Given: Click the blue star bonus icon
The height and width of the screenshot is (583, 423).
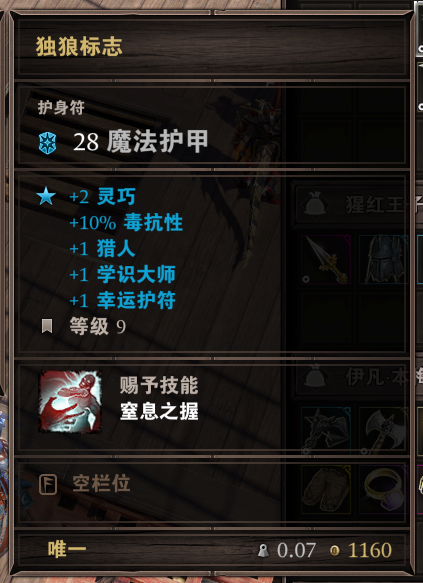Looking at the screenshot, I should point(46,196).
